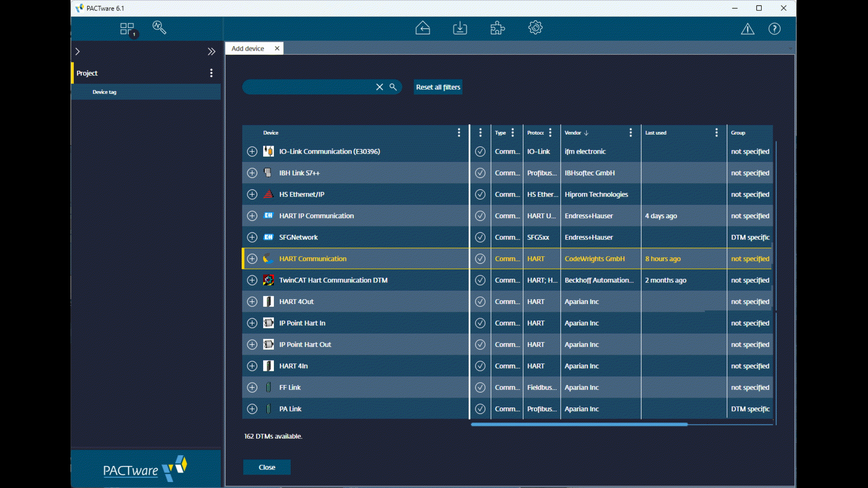Click the Reset all filters button
Image resolution: width=868 pixels, height=488 pixels.
438,87
